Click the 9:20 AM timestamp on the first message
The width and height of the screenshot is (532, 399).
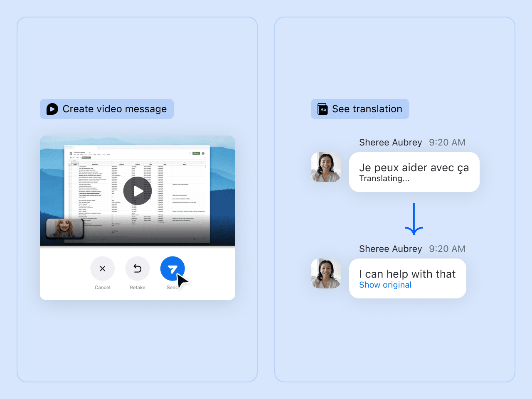pyautogui.click(x=447, y=142)
